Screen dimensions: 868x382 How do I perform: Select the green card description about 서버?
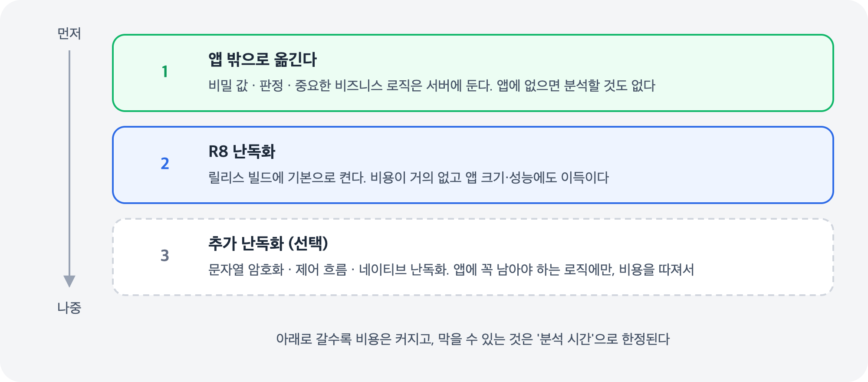(x=432, y=86)
